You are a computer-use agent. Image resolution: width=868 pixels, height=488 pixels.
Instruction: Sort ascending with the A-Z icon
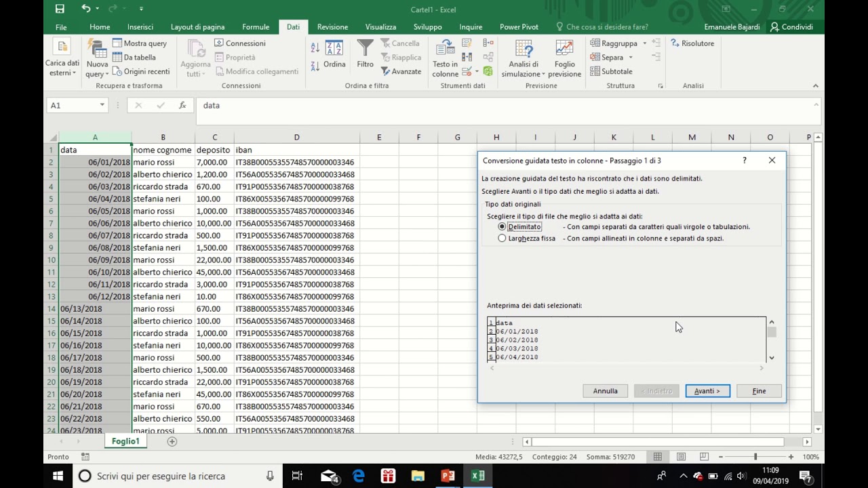tap(315, 47)
